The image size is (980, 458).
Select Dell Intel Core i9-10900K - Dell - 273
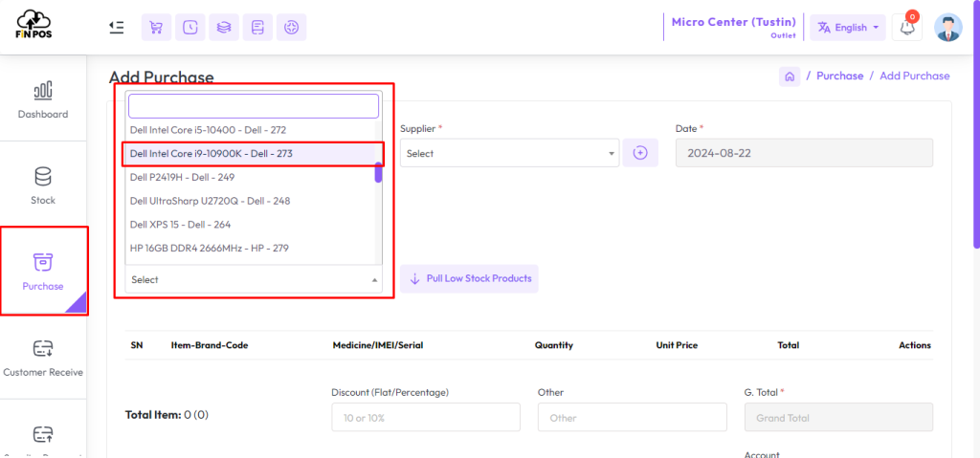coord(250,153)
